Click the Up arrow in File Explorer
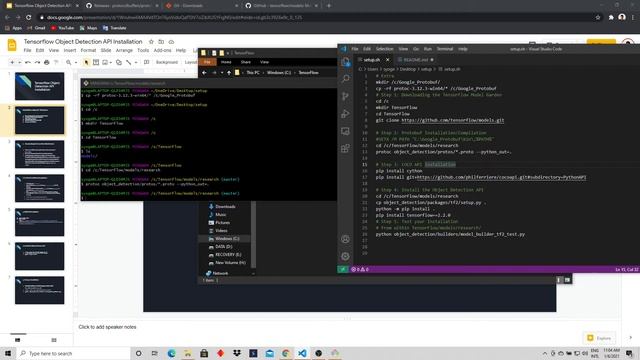 pos(229,73)
